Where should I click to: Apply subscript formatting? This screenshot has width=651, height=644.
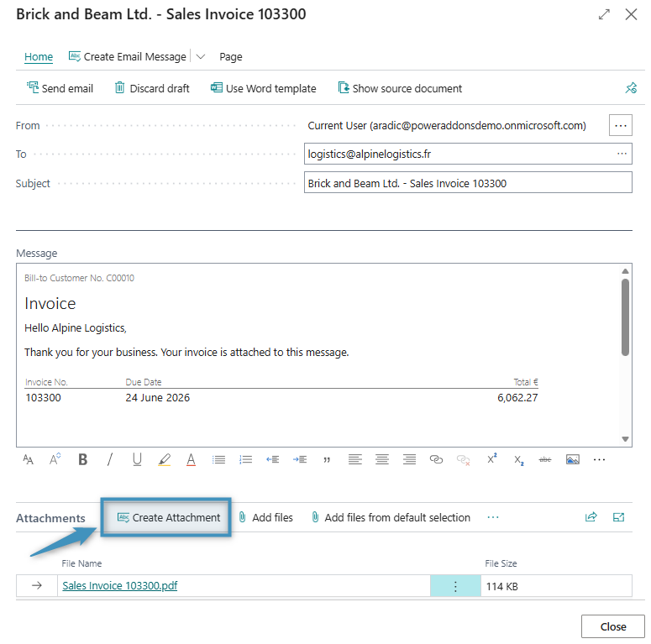pos(519,460)
